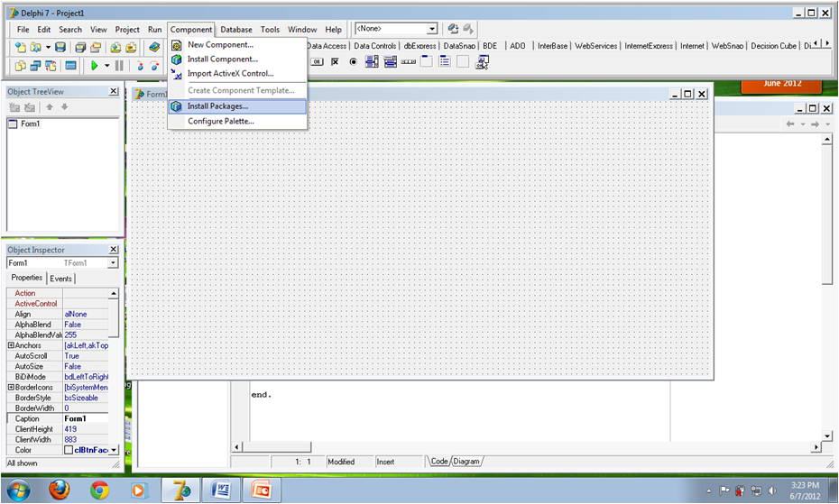
Task: Click the Save All toolbar icon
Action: tap(80, 47)
